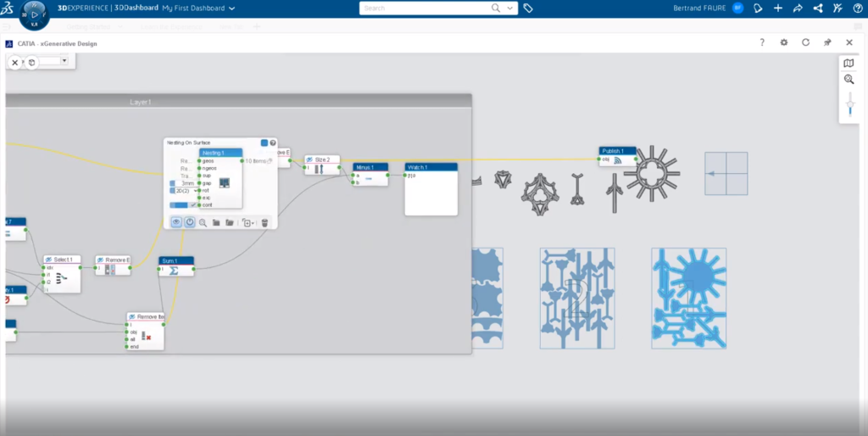This screenshot has width=868, height=436.
Task: Select the Sum.1 node header
Action: click(x=176, y=260)
